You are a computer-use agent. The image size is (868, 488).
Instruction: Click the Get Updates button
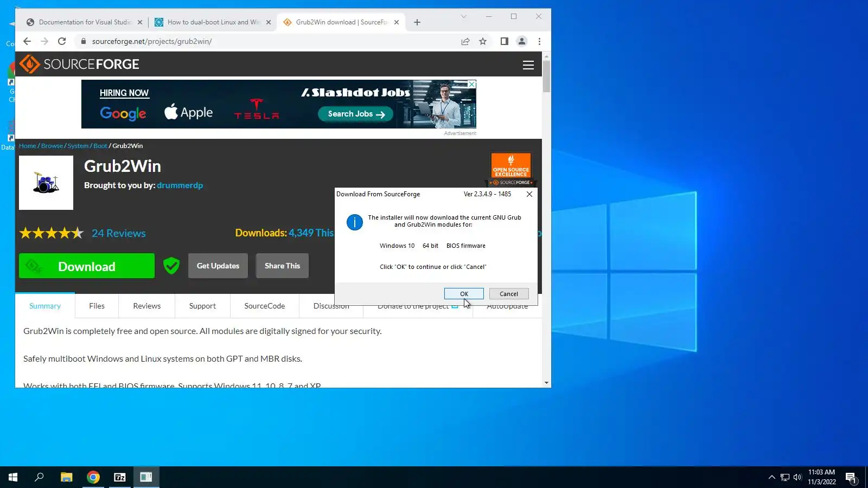(218, 266)
